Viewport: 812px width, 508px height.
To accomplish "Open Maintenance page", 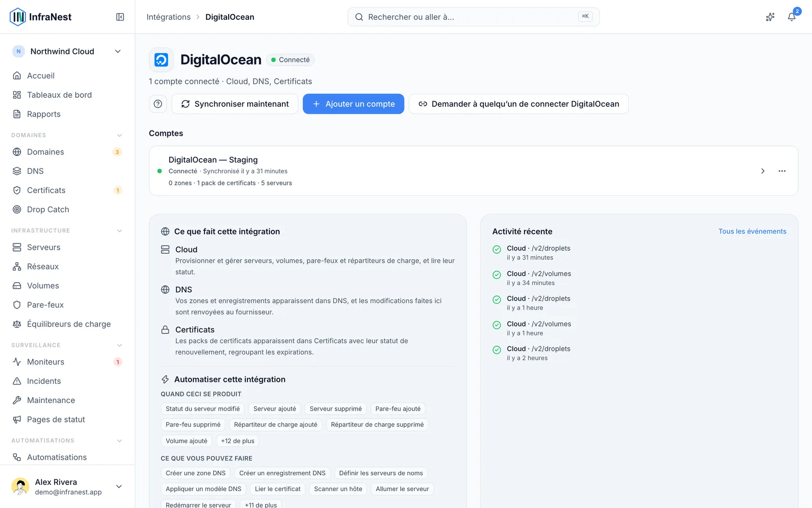I will point(67,400).
